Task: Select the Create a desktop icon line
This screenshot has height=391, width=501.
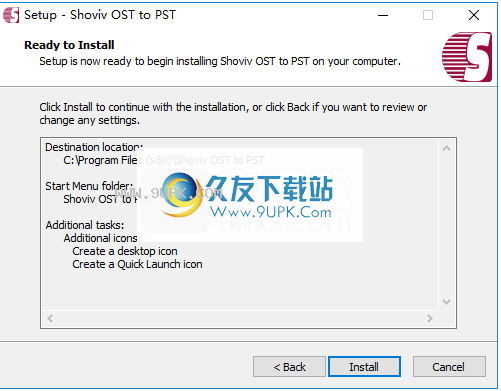Action: [x=125, y=251]
